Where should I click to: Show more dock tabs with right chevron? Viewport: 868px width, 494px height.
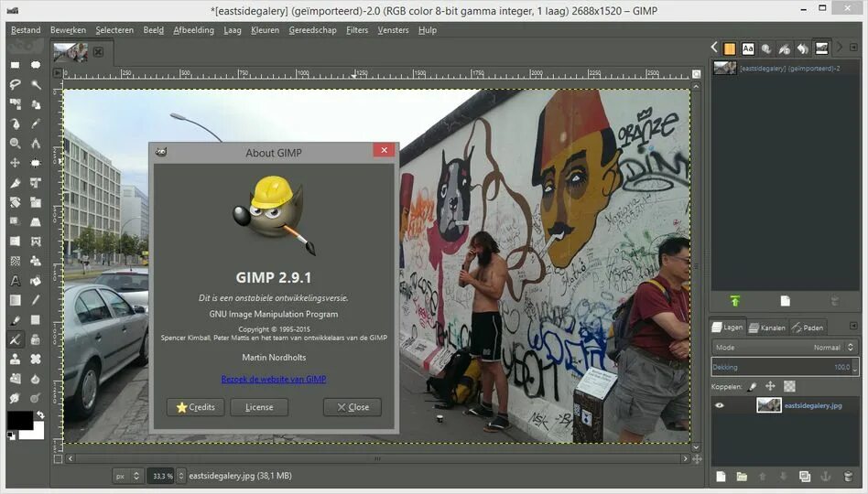840,48
